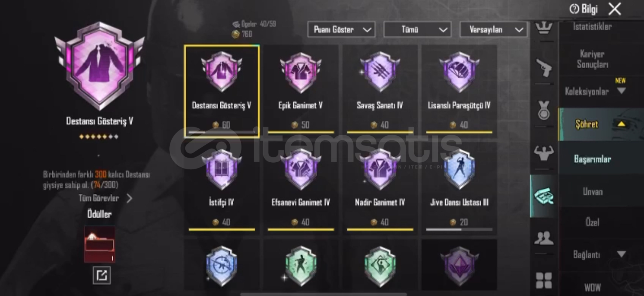Viewport: 644px width, 296px height.
Task: Expand the Koleksiyonlar menu arrow
Action: coord(621,91)
